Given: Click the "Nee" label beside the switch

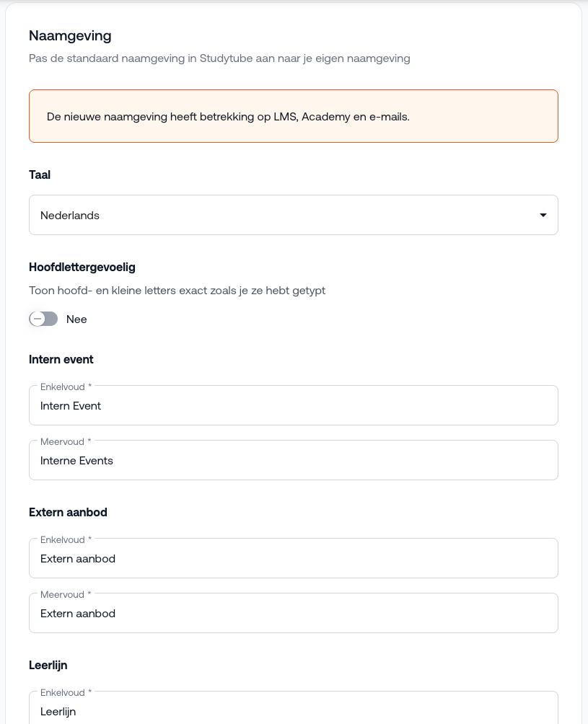Looking at the screenshot, I should [76, 319].
